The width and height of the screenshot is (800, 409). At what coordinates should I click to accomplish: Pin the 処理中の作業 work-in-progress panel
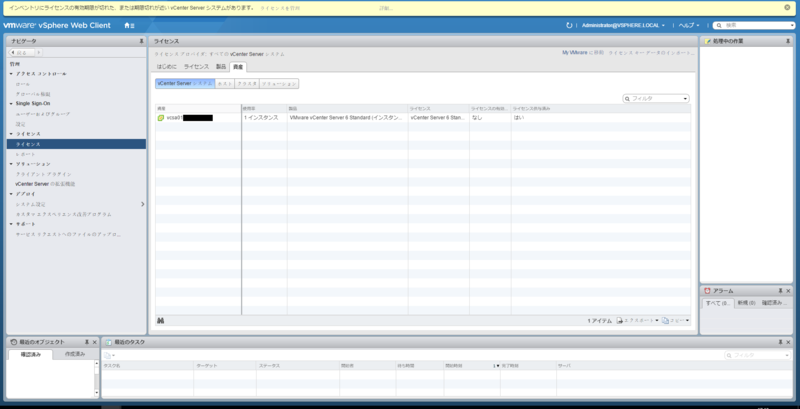click(x=788, y=41)
